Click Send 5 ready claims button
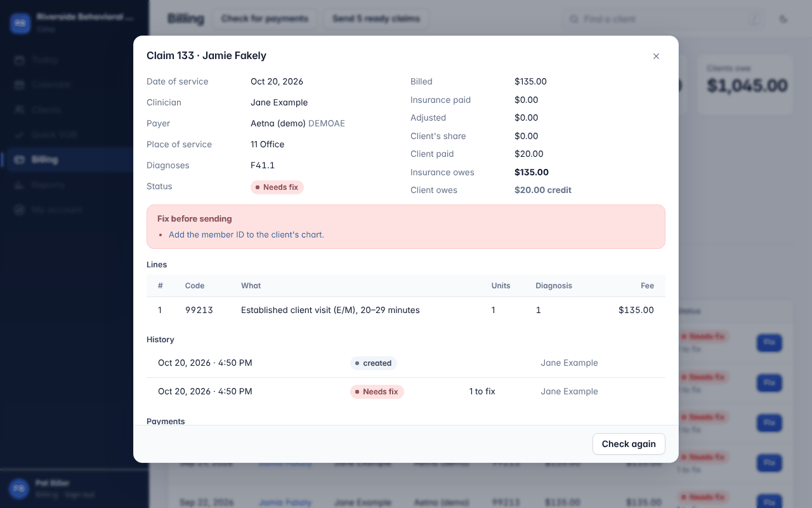 (x=376, y=18)
